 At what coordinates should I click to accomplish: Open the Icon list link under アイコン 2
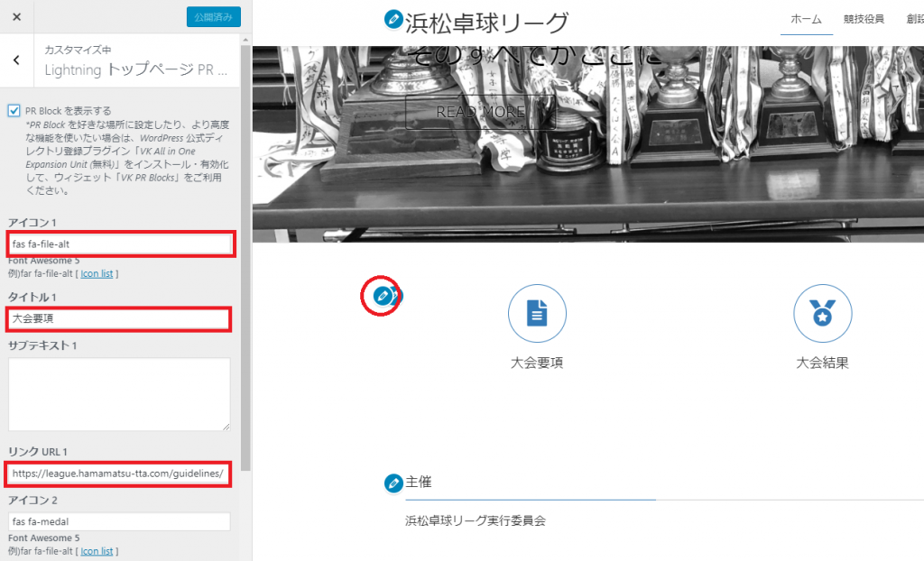click(97, 551)
